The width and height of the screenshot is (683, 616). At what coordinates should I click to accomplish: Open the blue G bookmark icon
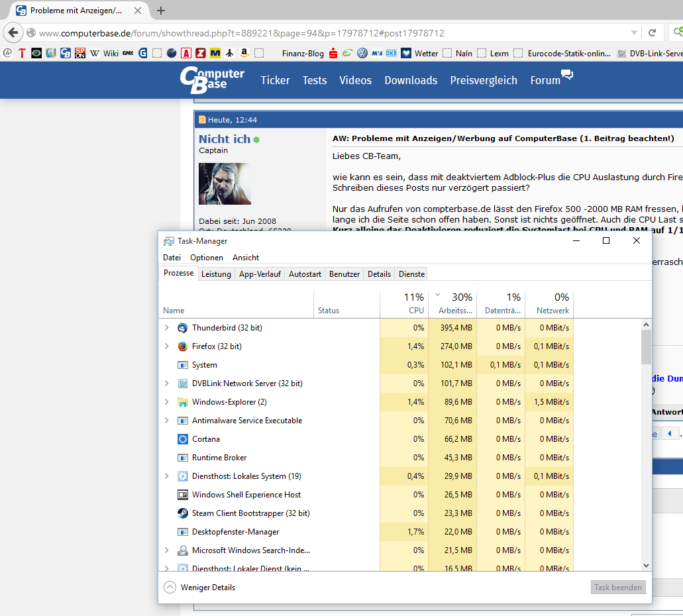tap(143, 53)
